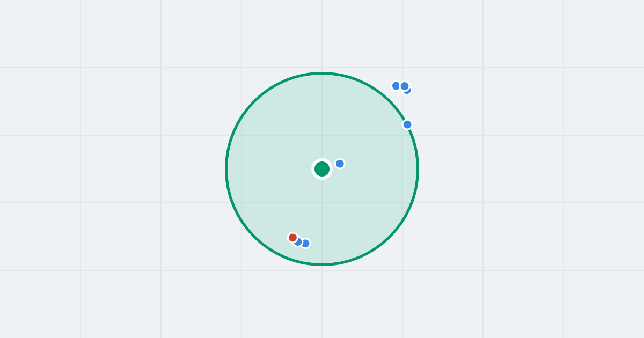Pick the blue marker on the circle's right edge

point(407,124)
